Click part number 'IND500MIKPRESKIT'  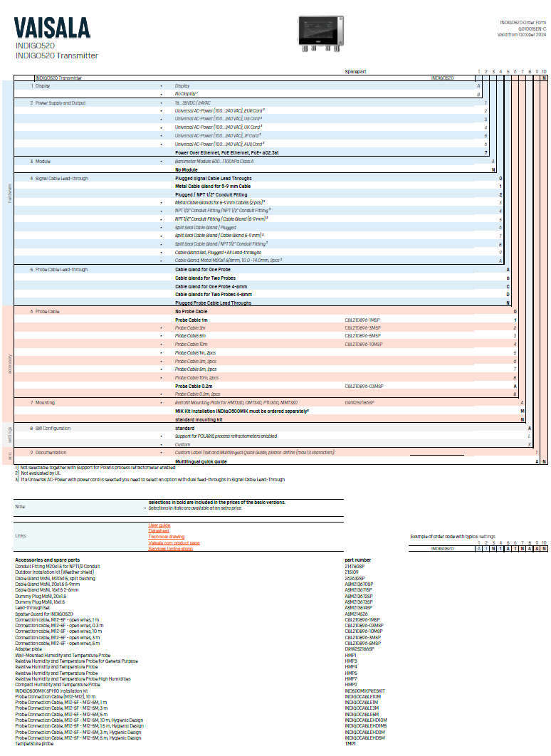point(365,691)
